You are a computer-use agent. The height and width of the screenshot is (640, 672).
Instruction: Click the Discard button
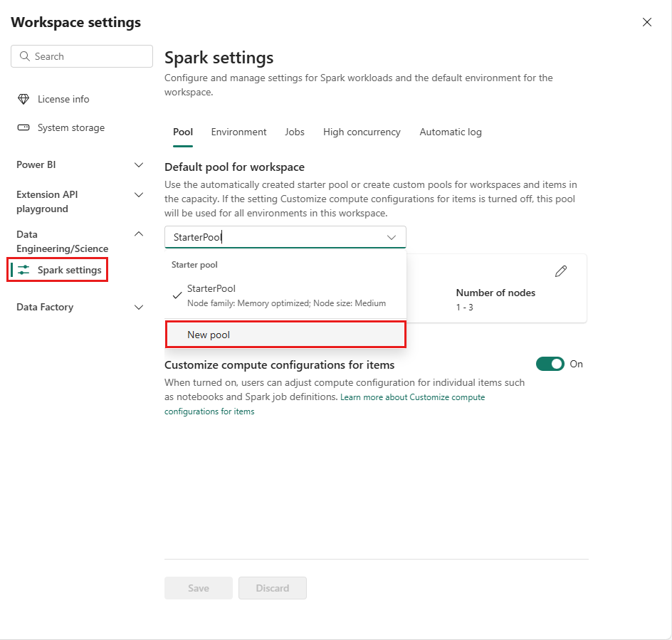[x=273, y=588]
